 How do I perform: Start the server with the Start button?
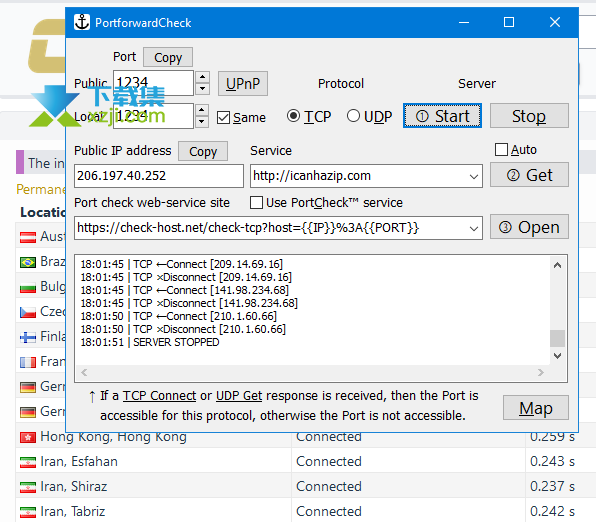[442, 116]
